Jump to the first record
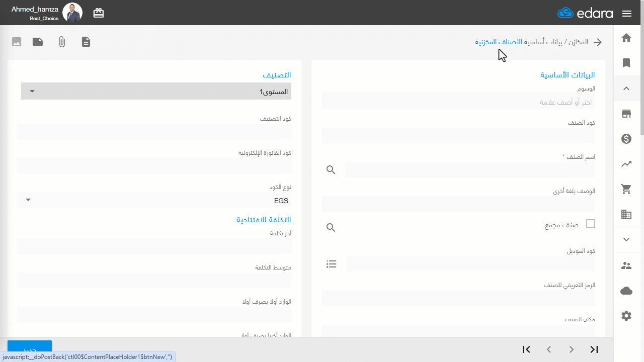Viewport: 644px width, 362px height. [x=526, y=349]
